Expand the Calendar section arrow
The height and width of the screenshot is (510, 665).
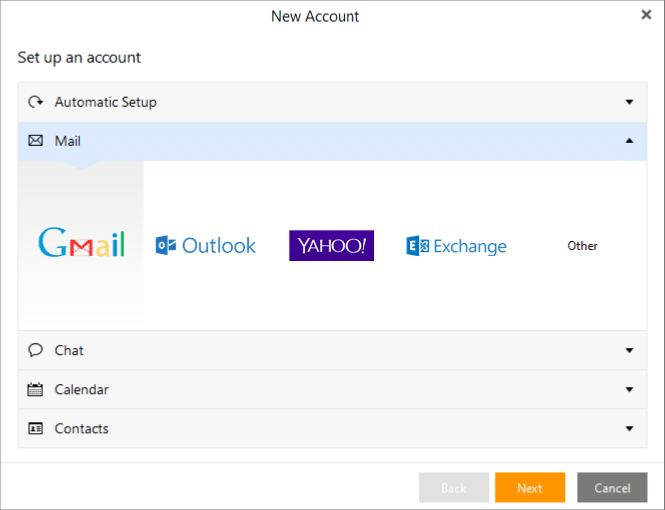(x=629, y=389)
